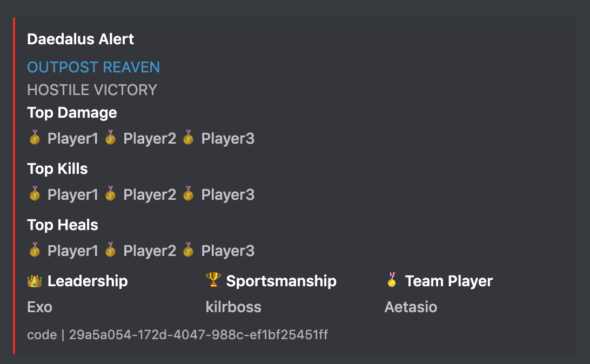The height and width of the screenshot is (364, 590).
Task: Click the medal icon before Top Kills Player3
Action: (x=188, y=193)
